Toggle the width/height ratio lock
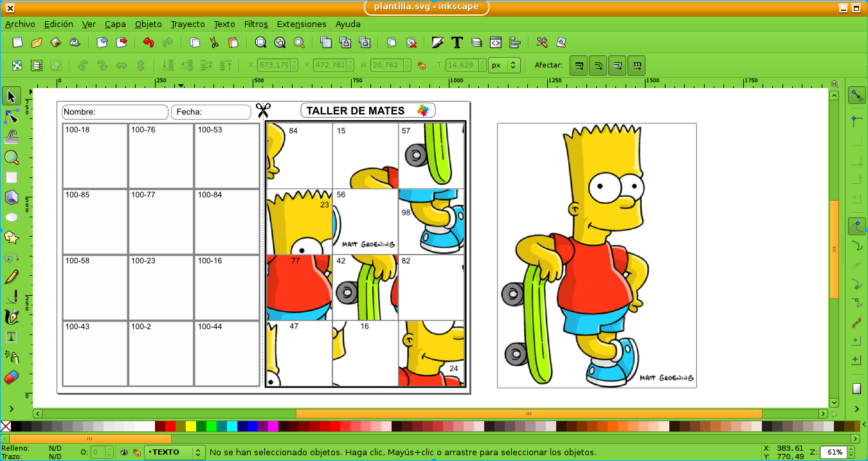The width and height of the screenshot is (868, 461). 422,65
